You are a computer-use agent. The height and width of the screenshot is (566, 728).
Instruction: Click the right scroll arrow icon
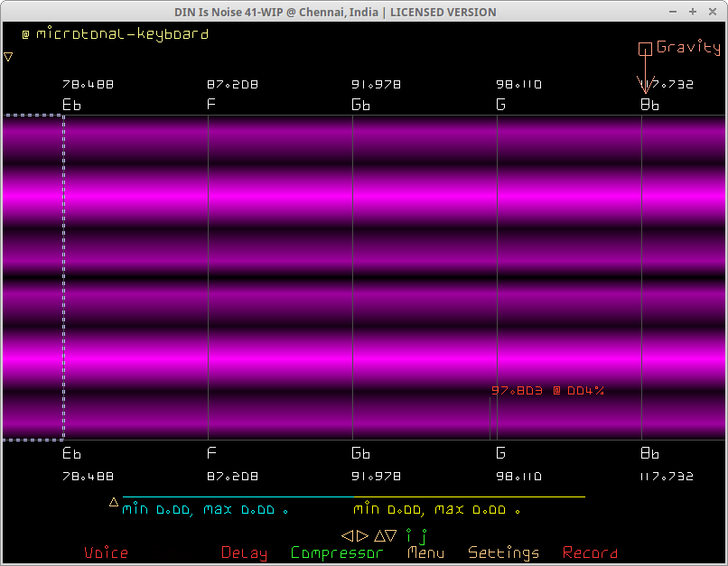point(362,535)
